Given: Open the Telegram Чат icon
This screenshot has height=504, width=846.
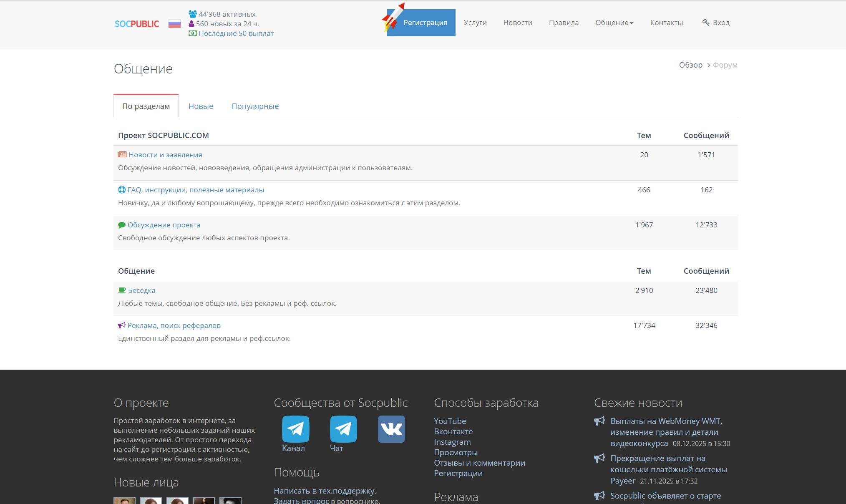Looking at the screenshot, I should click(343, 429).
